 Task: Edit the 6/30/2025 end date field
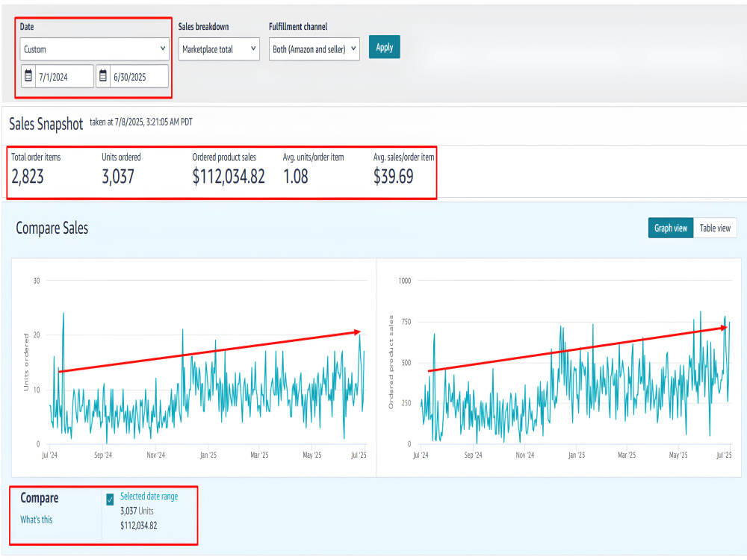139,77
